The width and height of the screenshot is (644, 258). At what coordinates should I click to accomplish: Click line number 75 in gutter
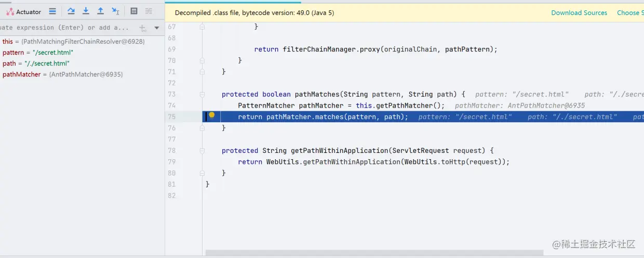[x=171, y=117]
